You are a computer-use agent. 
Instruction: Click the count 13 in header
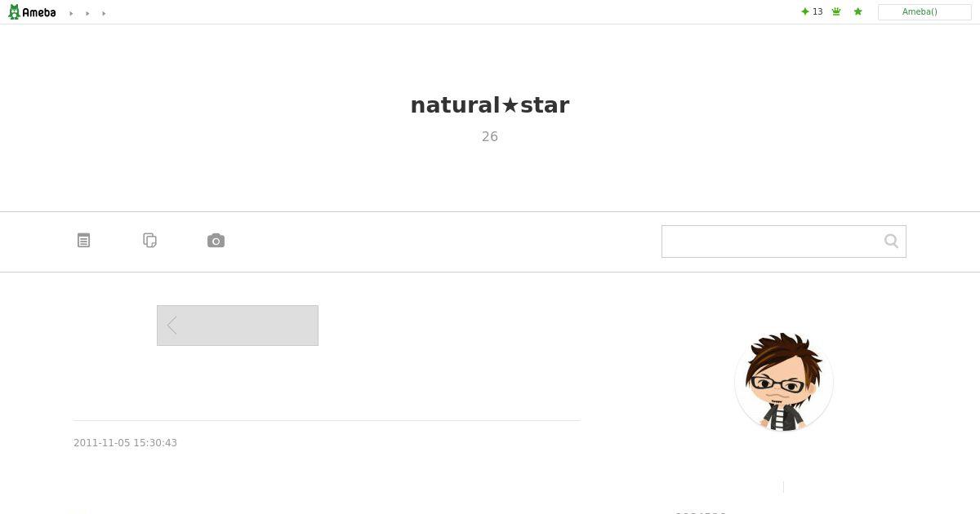point(817,12)
